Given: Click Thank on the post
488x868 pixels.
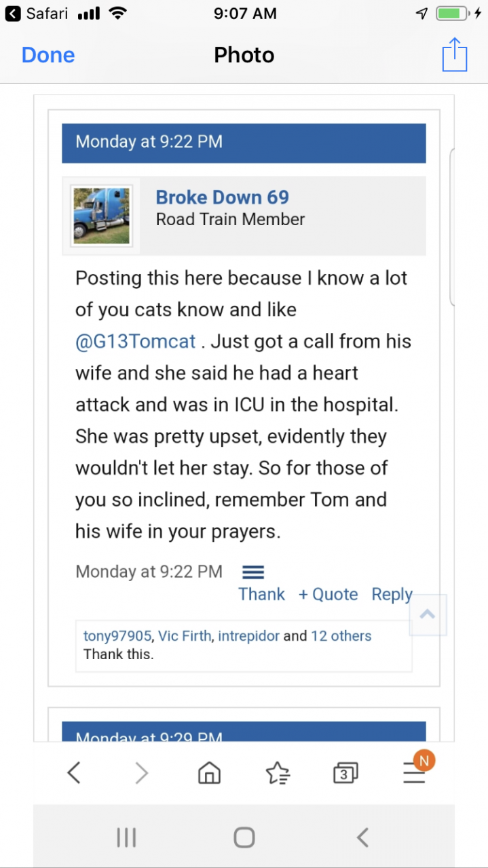Looking at the screenshot, I should 261,595.
